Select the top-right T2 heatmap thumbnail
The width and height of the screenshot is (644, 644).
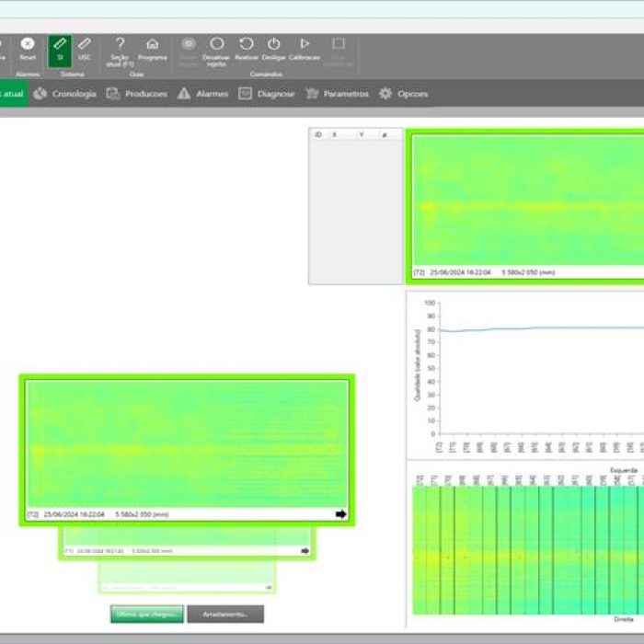coord(526,201)
